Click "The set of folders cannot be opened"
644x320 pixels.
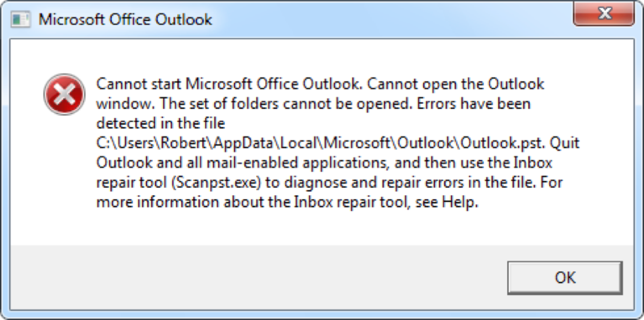[x=285, y=104]
